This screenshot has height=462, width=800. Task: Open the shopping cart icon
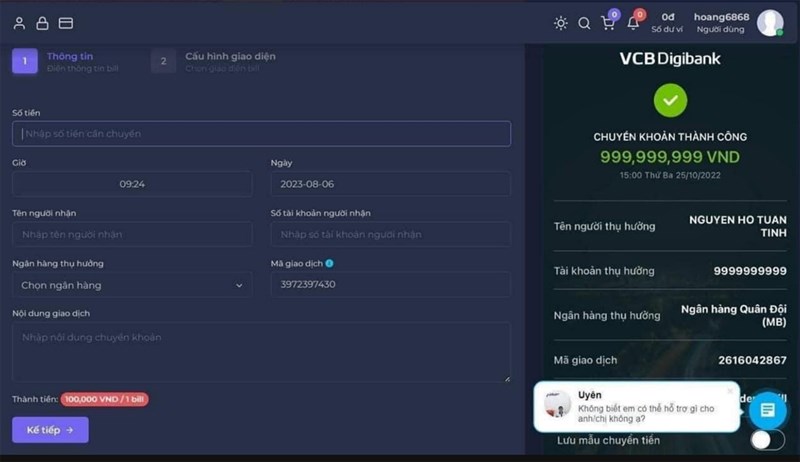pos(608,23)
